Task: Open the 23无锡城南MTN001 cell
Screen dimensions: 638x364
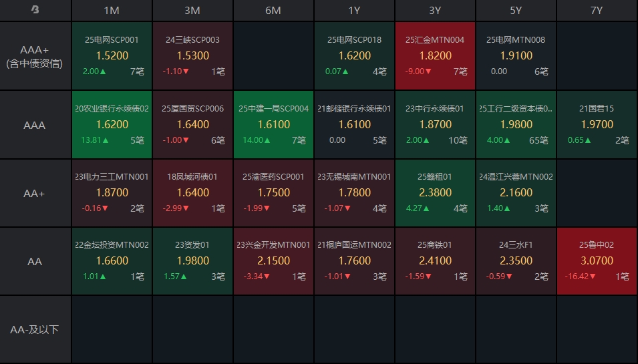Action: [354, 193]
